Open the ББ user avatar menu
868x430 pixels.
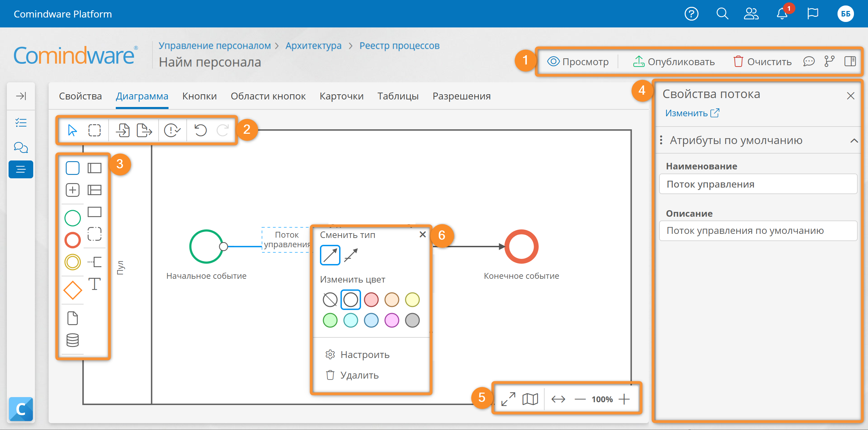tap(845, 14)
